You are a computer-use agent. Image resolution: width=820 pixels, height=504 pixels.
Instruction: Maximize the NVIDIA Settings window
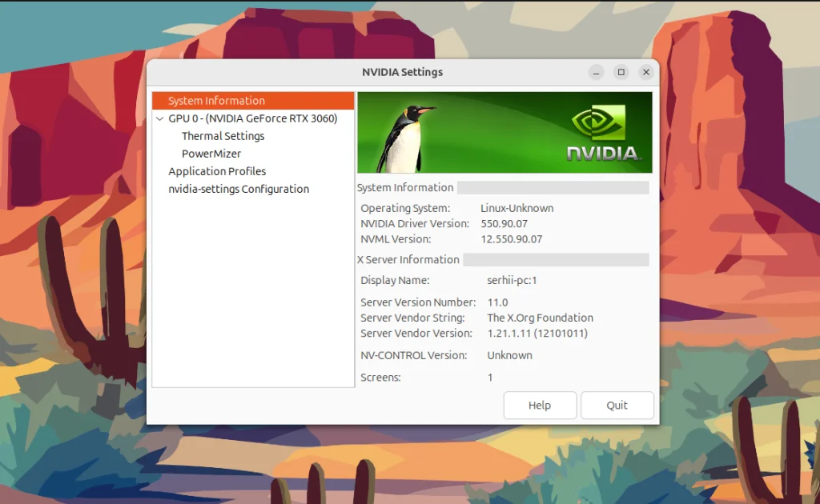621,72
